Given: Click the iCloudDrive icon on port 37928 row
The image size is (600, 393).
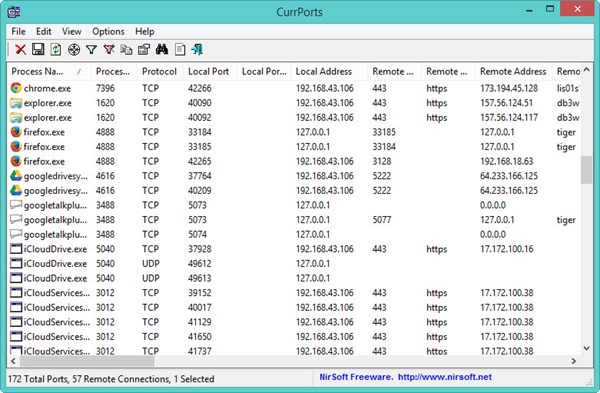Looking at the screenshot, I should 16,249.
